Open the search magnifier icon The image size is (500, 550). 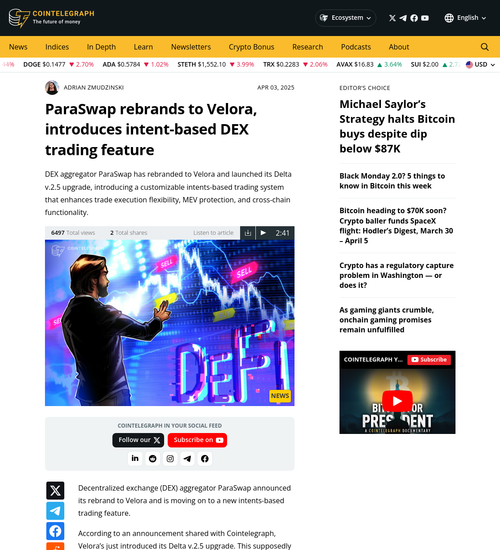click(x=485, y=47)
